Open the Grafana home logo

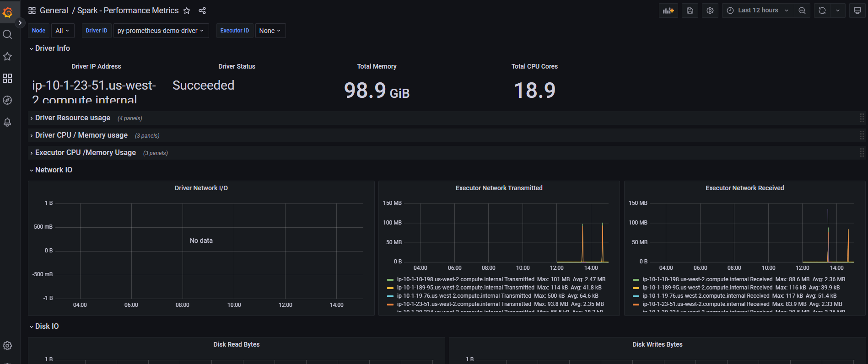tap(7, 12)
